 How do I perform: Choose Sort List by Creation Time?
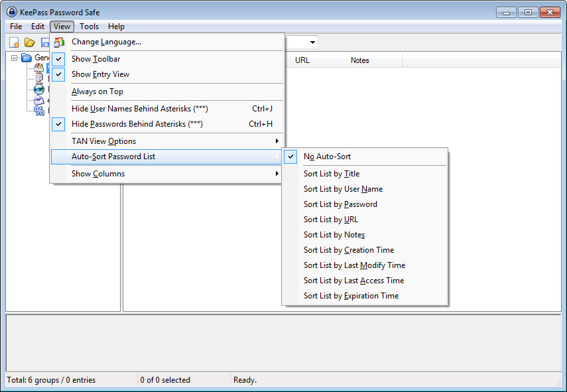click(365, 250)
